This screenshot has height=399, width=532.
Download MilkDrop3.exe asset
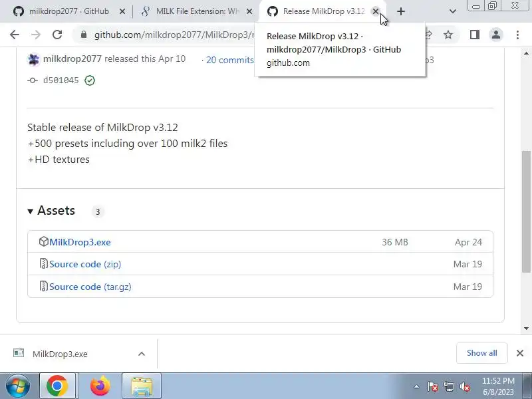click(80, 242)
